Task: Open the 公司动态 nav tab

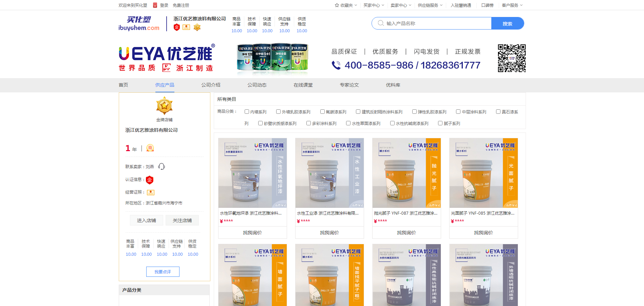Action: click(x=257, y=85)
